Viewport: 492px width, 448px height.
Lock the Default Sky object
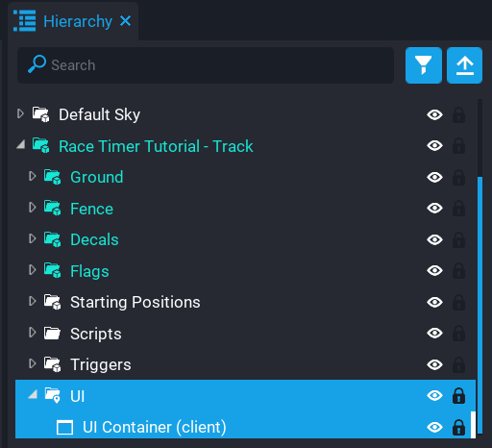tap(458, 115)
